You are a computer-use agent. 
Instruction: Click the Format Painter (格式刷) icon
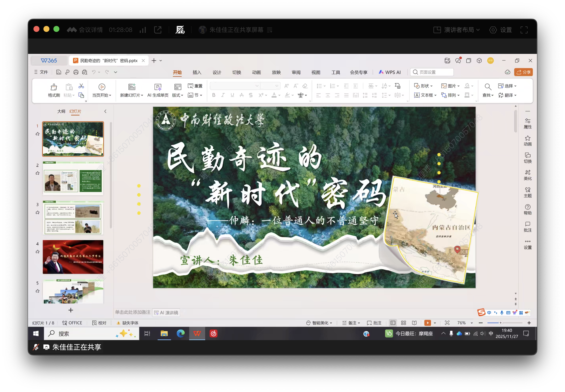coord(54,87)
